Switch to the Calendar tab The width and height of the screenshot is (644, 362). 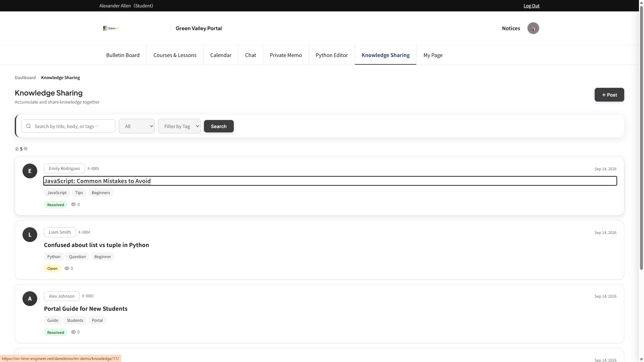pos(221,55)
